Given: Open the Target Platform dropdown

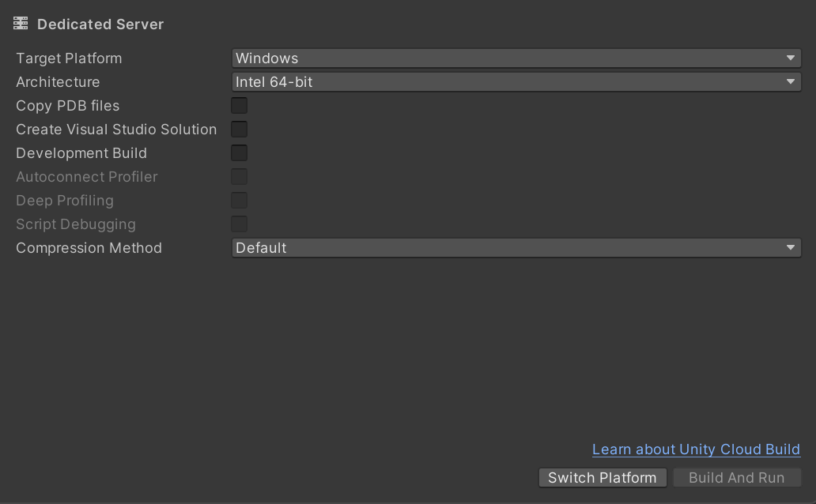Looking at the screenshot, I should click(516, 58).
